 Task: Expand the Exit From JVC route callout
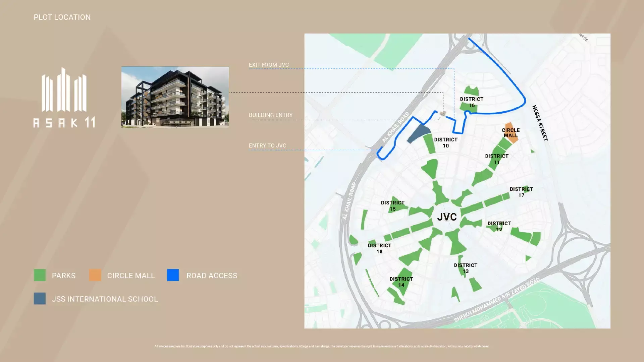[268, 64]
